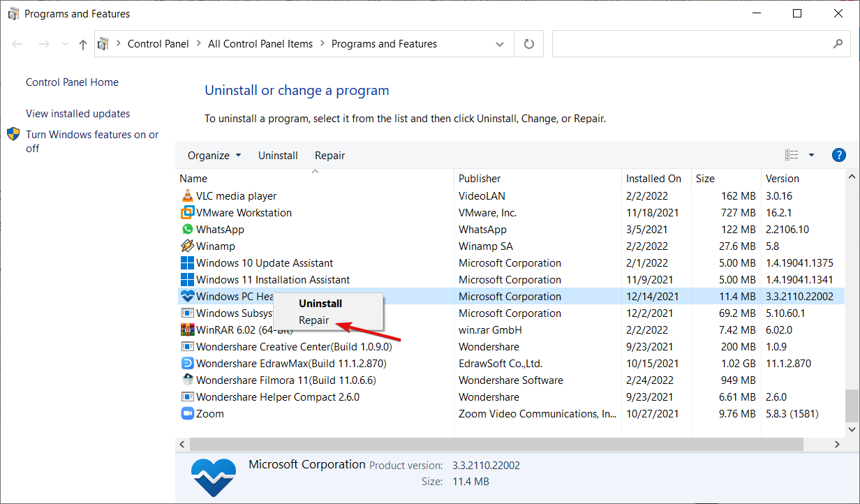Viewport: 860px width, 504px height.
Task: Click the search Programs and Features box
Action: click(700, 44)
